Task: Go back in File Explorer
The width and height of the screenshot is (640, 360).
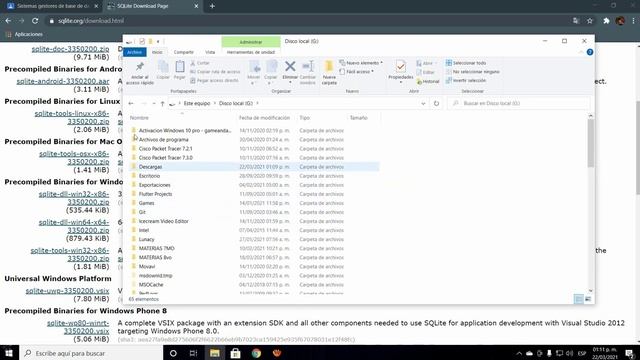Action: click(131, 103)
